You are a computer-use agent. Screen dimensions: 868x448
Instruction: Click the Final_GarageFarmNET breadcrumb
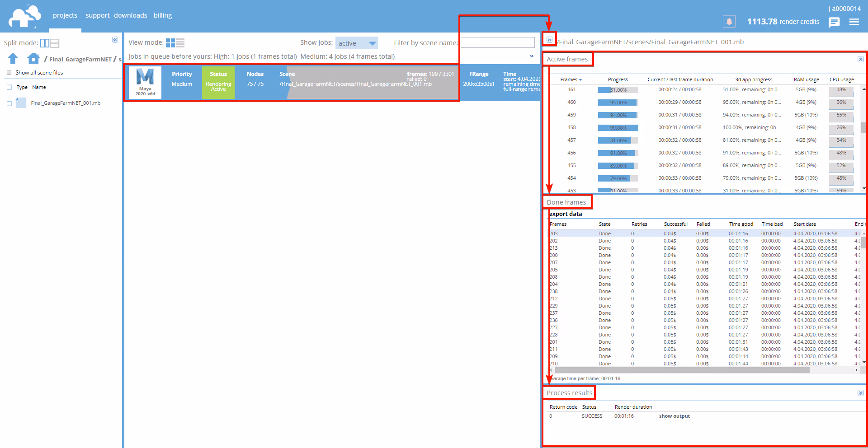(80, 59)
